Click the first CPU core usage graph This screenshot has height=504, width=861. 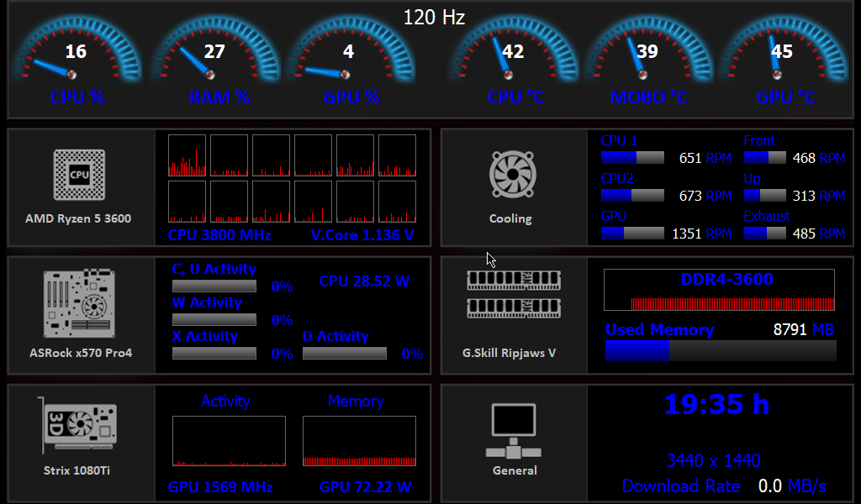point(187,155)
